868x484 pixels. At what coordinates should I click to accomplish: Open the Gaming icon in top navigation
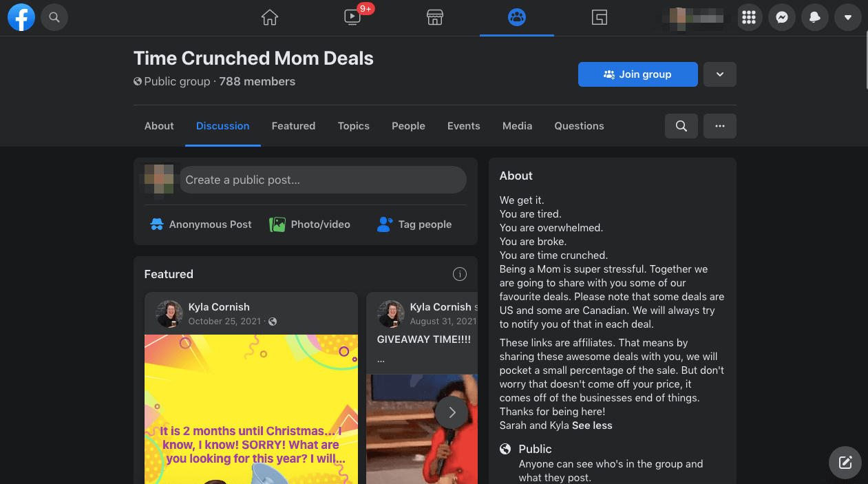pyautogui.click(x=600, y=18)
